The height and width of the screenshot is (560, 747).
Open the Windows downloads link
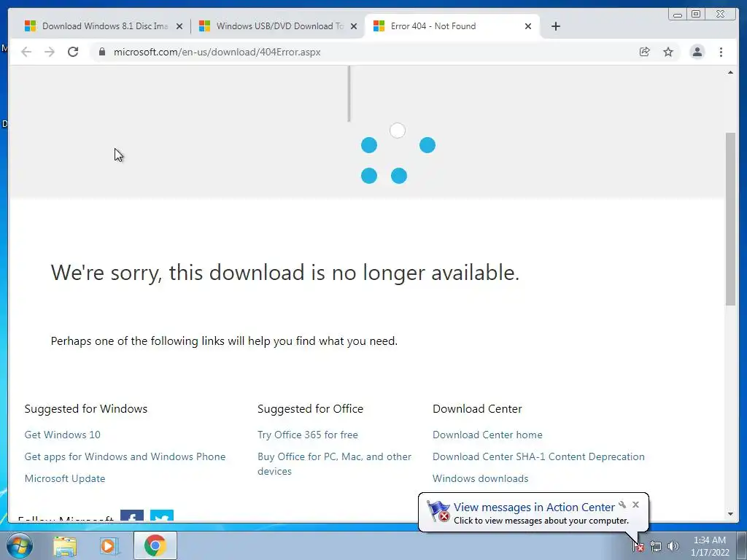[x=480, y=478]
